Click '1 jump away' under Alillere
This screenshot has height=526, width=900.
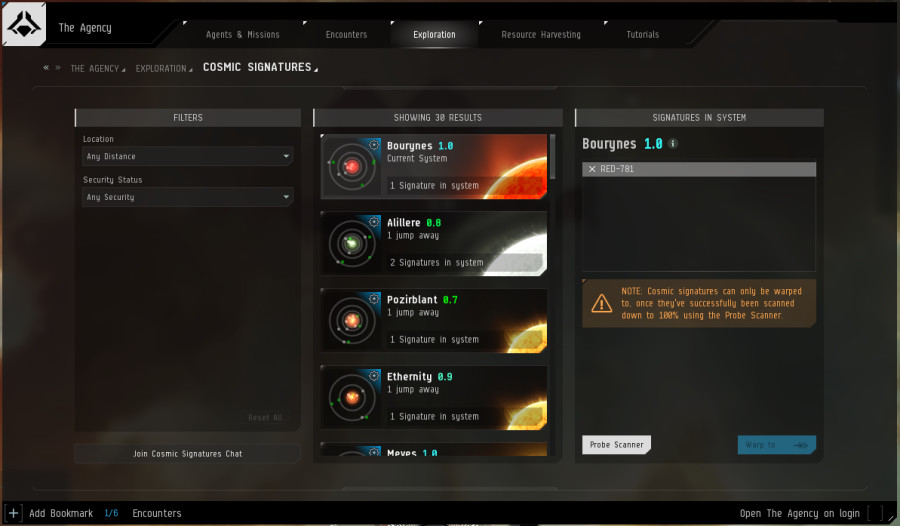click(x=413, y=235)
